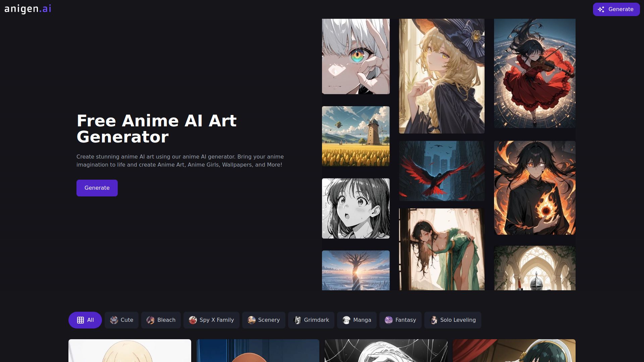Click the Spy X Family avatar icon

point(193,320)
